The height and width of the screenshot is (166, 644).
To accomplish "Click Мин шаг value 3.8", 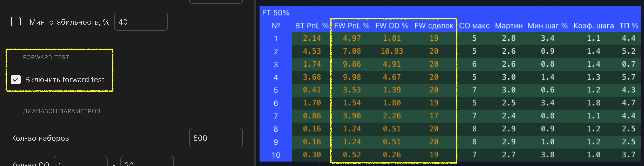I will coord(548,155).
